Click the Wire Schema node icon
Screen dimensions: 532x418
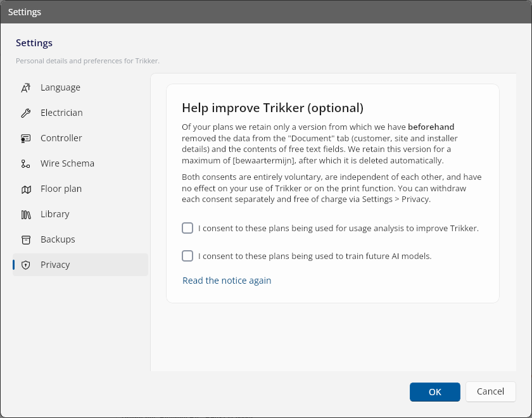click(26, 164)
